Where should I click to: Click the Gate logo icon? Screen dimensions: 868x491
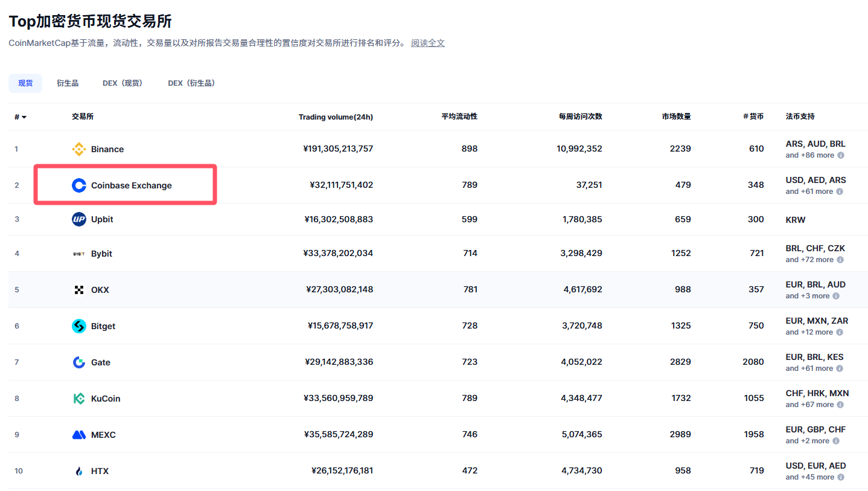[79, 362]
